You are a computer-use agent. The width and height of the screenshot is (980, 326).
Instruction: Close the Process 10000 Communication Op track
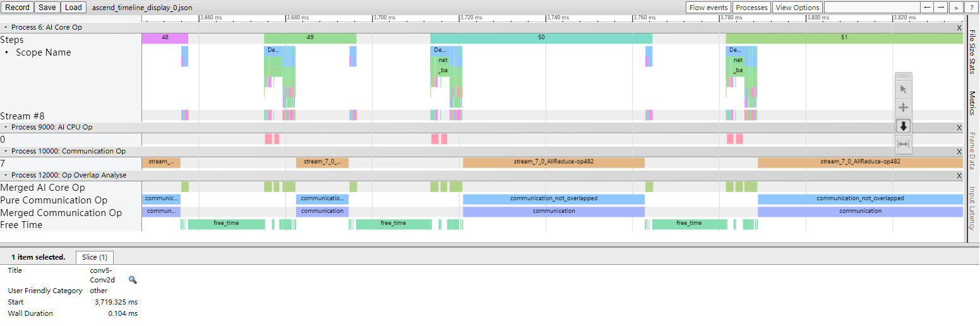point(959,152)
